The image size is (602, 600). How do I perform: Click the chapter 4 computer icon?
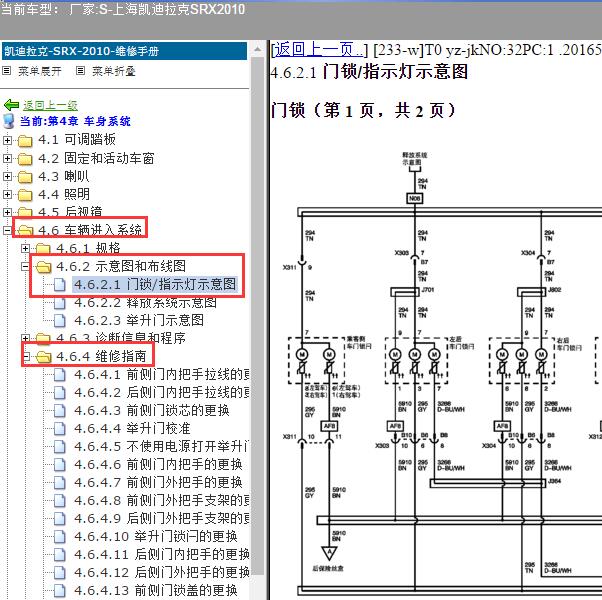(8, 121)
